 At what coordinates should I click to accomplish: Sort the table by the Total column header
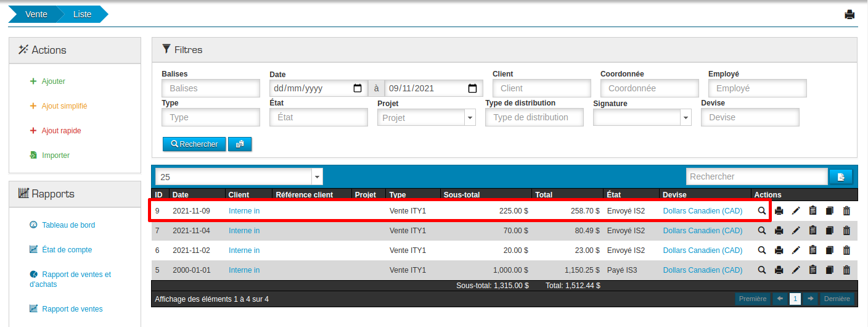[x=544, y=195]
